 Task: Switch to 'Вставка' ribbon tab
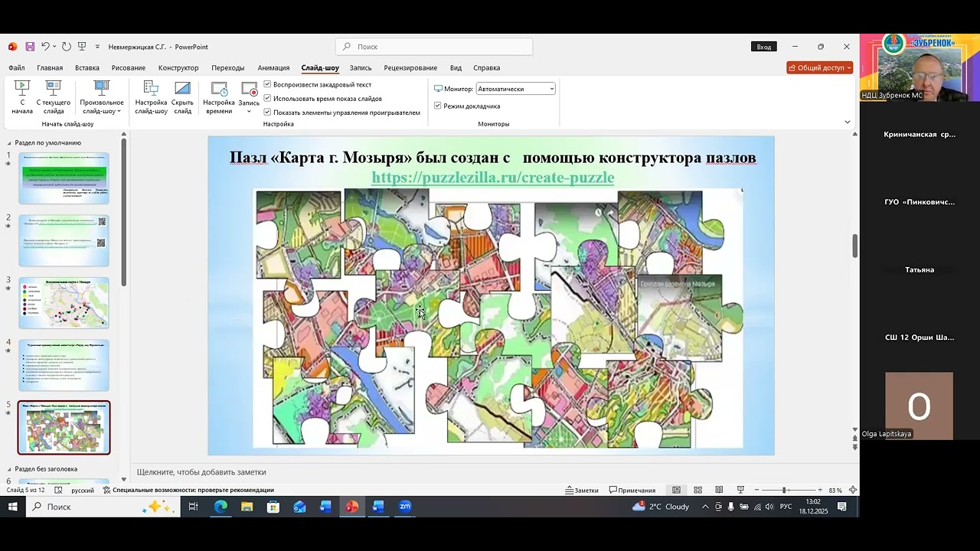click(87, 67)
